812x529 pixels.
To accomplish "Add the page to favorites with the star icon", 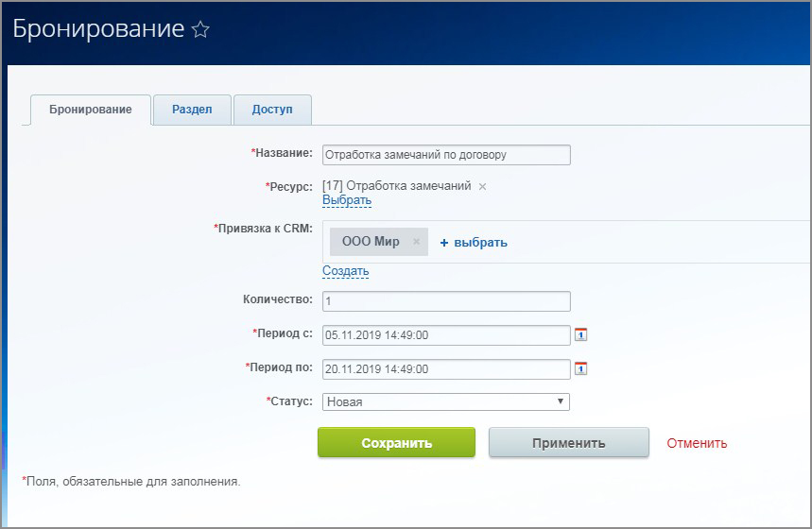I will [200, 29].
